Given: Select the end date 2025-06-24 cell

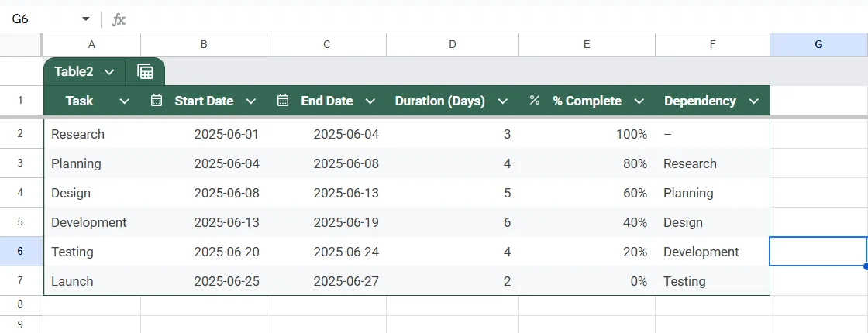Looking at the screenshot, I should (326, 251).
